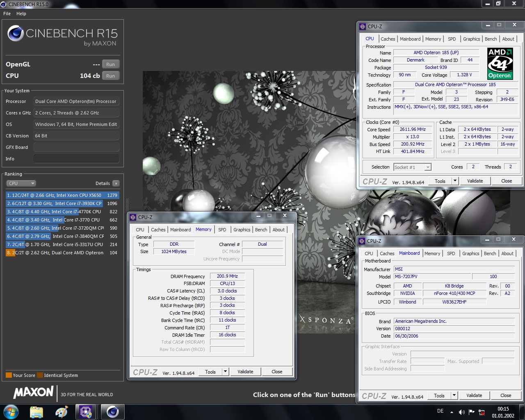Click Tools button in CPU window
This screenshot has height=420, width=525.
coord(440,181)
